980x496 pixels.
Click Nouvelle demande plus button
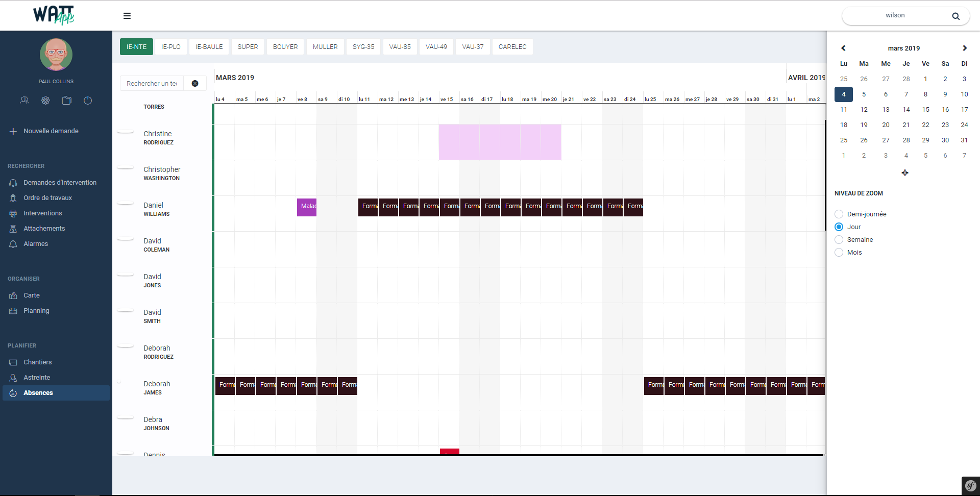click(x=13, y=131)
